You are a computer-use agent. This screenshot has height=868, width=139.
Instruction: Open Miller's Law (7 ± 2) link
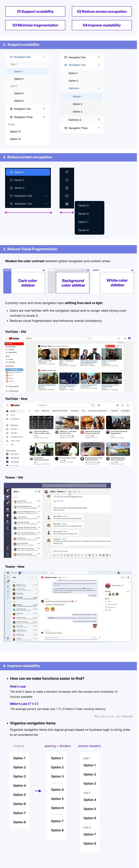coord(24,704)
